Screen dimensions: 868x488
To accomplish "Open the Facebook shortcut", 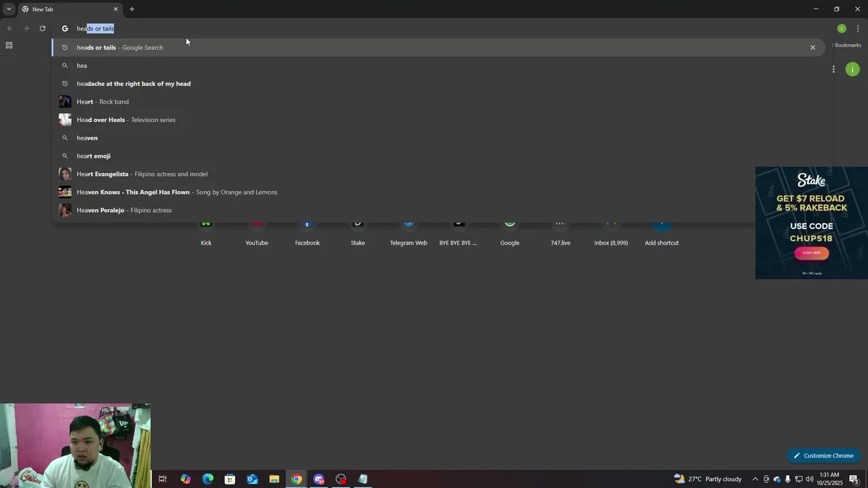I will coord(307,233).
